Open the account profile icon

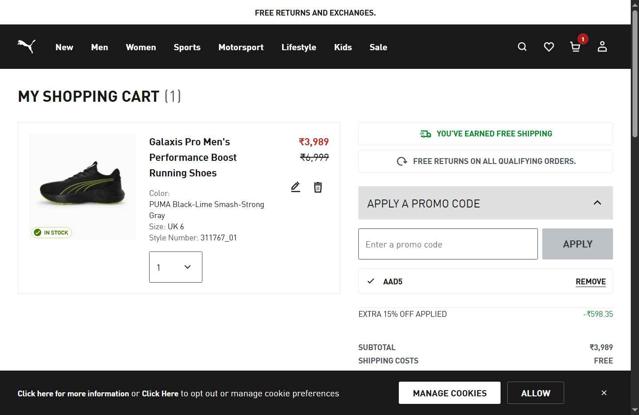pyautogui.click(x=602, y=47)
